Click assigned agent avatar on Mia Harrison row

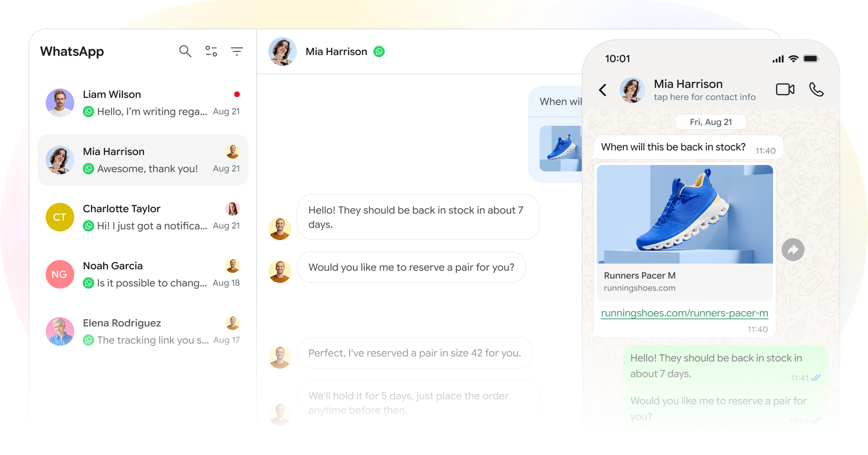[x=232, y=151]
